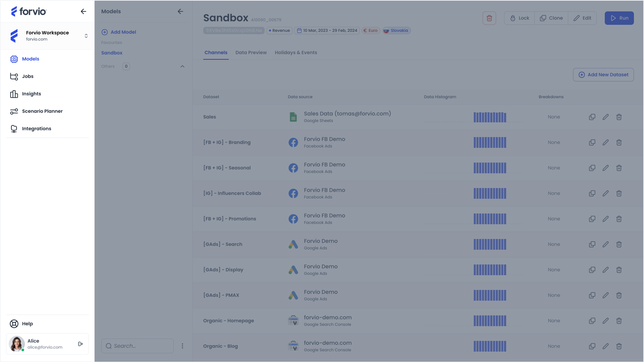Click the Facebook icon in the Branding row
644x362 pixels.
[293, 142]
